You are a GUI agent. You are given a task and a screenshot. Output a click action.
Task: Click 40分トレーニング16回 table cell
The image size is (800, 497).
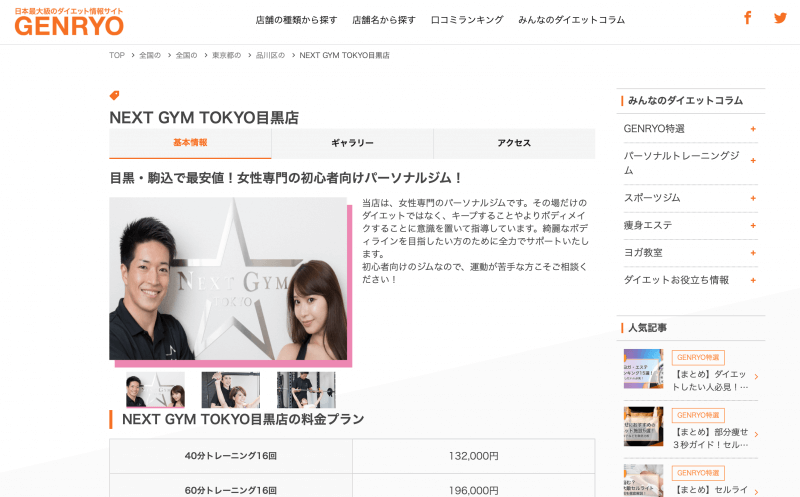click(231, 456)
